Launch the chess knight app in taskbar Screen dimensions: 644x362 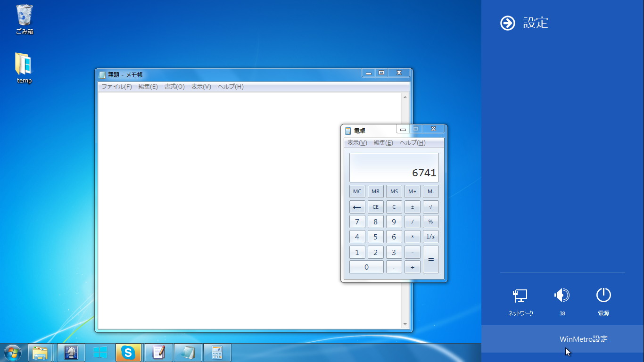point(71,353)
